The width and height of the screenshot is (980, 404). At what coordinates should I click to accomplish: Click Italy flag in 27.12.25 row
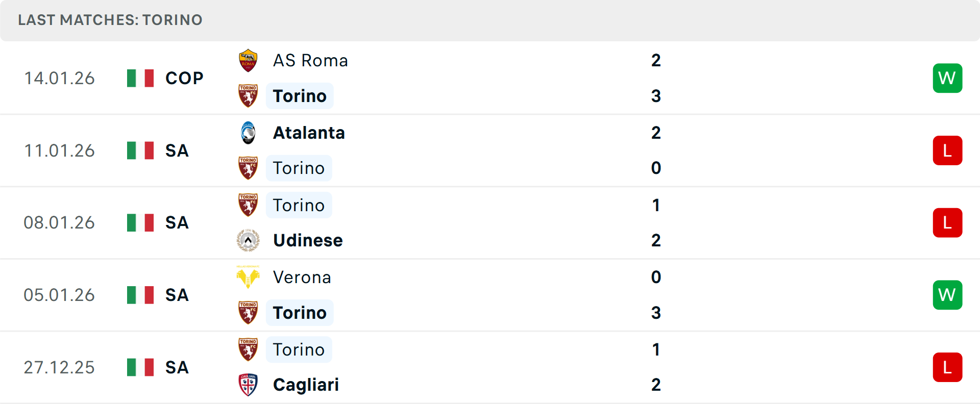tap(140, 367)
